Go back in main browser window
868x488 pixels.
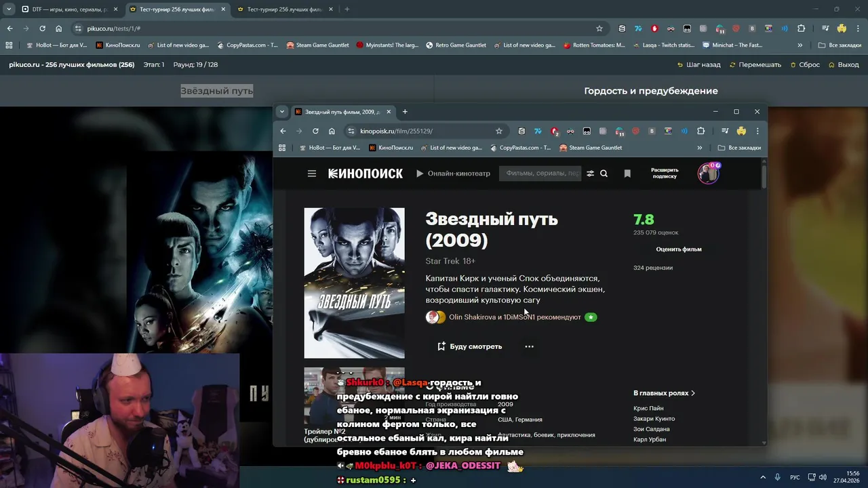[9, 28]
